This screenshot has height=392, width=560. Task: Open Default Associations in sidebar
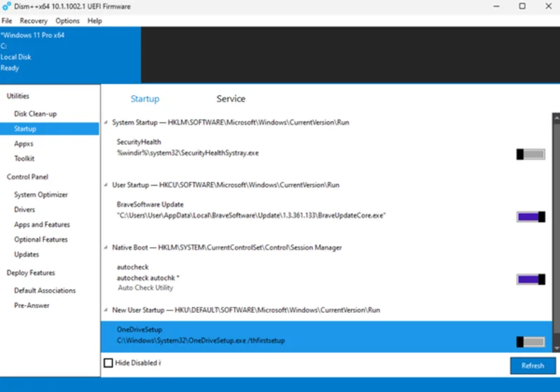[x=45, y=290]
